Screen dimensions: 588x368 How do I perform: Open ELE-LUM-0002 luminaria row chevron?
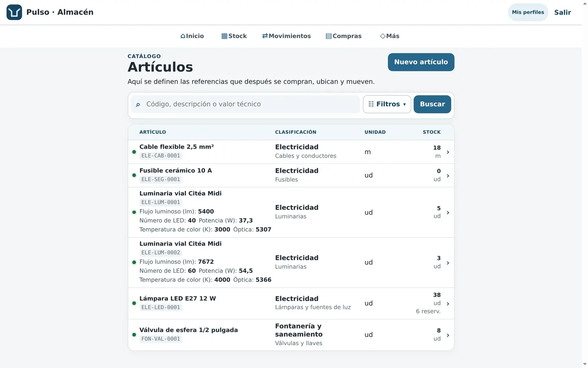coord(448,263)
